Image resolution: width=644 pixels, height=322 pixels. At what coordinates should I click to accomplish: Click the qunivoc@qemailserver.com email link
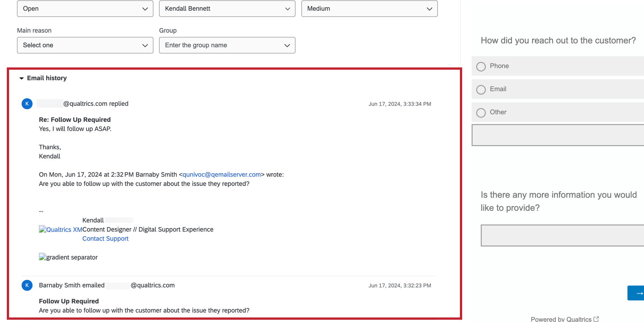click(222, 175)
